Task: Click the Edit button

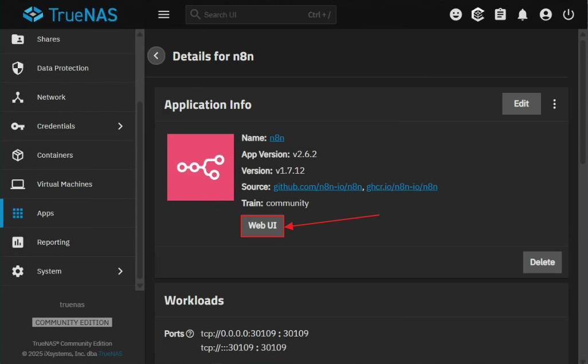Action: click(x=522, y=104)
